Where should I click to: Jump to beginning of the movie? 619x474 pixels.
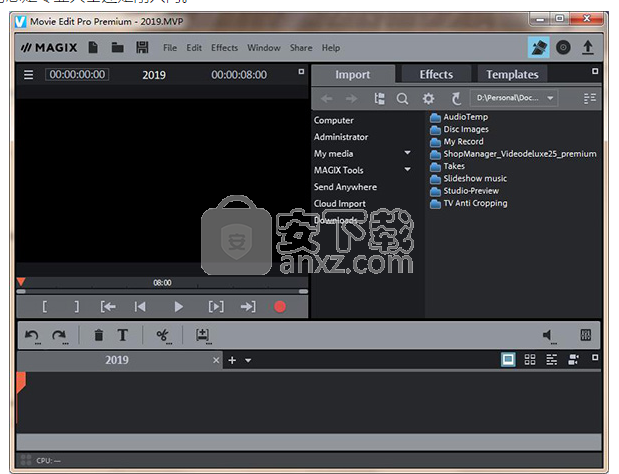140,307
